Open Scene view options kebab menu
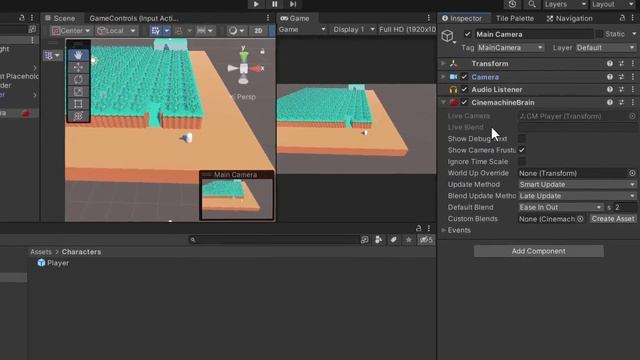Viewport: 640px width, 360px height. click(268, 18)
